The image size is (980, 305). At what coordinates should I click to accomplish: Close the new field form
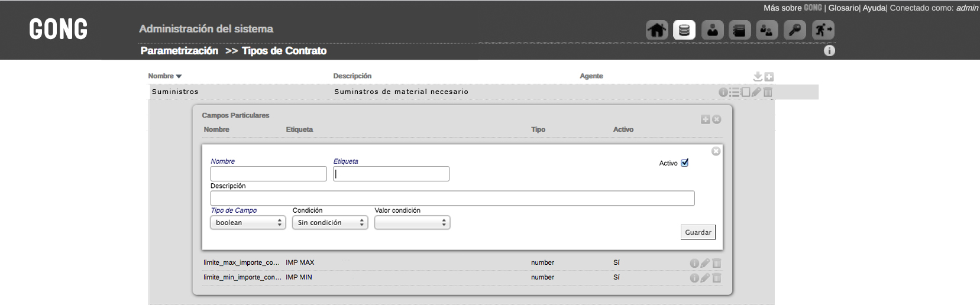(x=716, y=151)
